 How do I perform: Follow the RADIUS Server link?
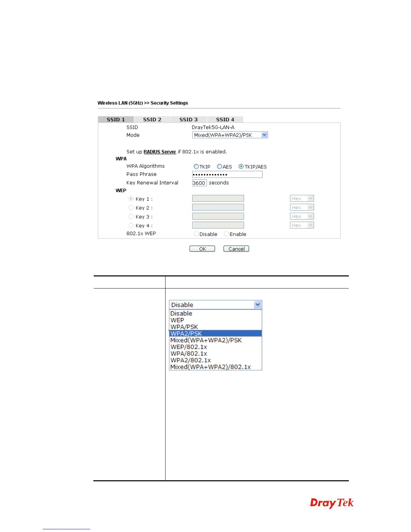(160, 152)
